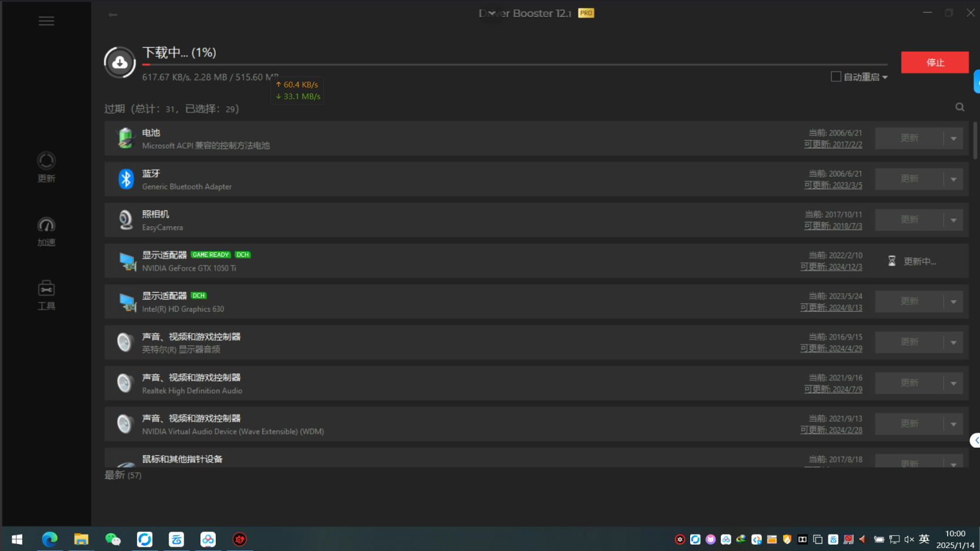This screenshot has width=980, height=551.
Task: Expand update options dropdown for 蓝牙
Action: tap(954, 179)
